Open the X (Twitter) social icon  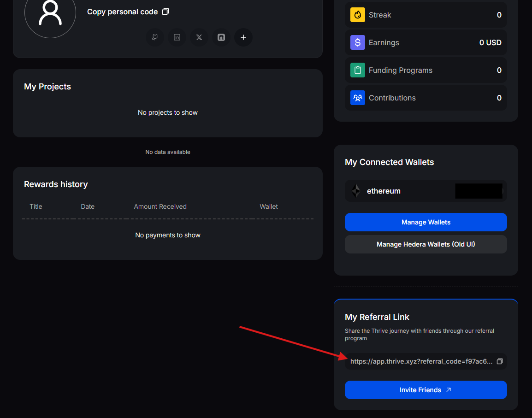point(199,37)
